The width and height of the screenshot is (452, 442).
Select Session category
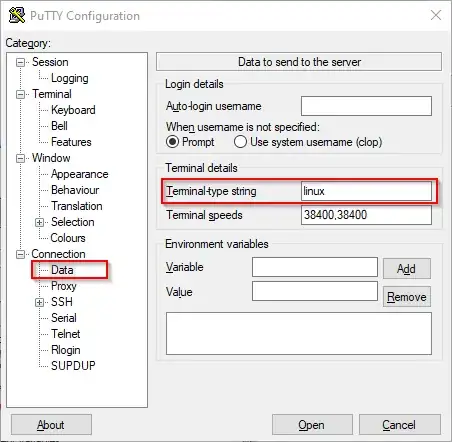click(x=50, y=62)
